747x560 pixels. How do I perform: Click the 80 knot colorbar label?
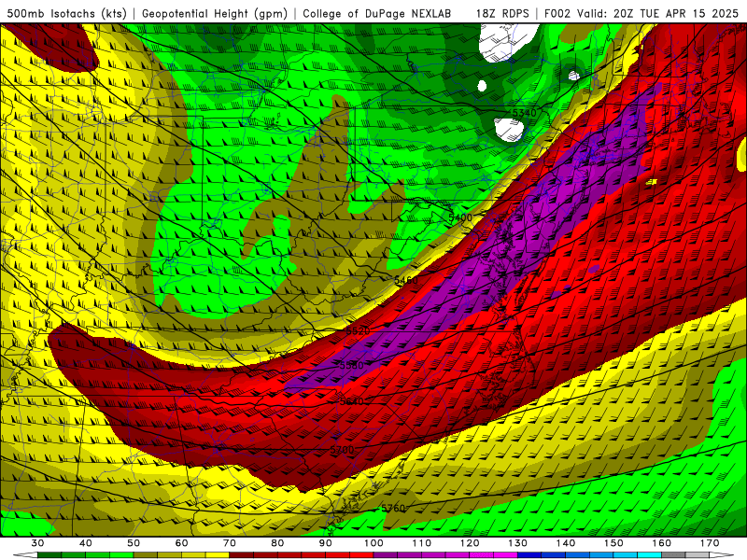277,543
